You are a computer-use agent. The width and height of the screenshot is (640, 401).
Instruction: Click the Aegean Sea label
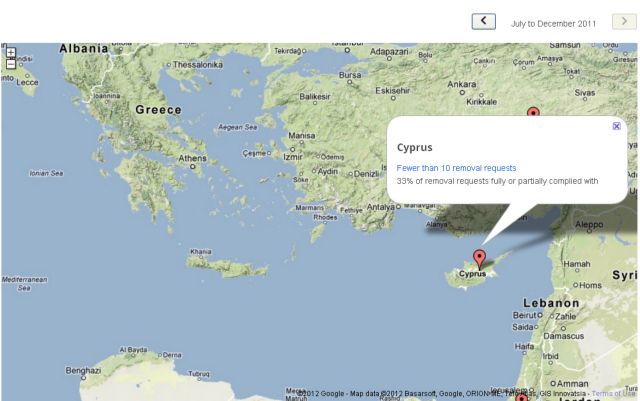(238, 127)
